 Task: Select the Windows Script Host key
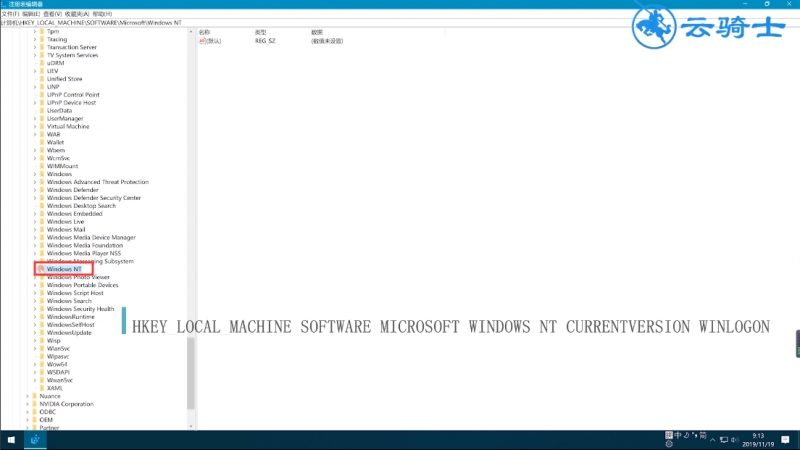pyautogui.click(x=75, y=293)
